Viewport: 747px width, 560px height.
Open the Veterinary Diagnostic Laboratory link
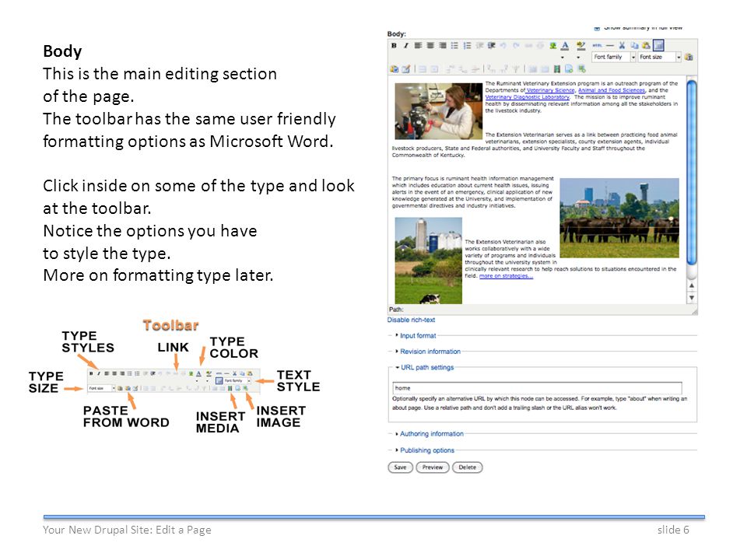coord(528,96)
